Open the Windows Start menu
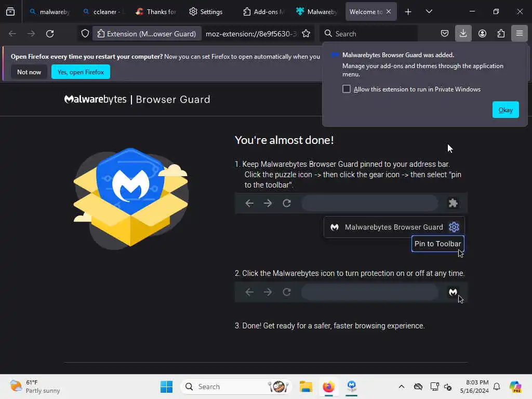The image size is (532, 399). click(x=166, y=387)
